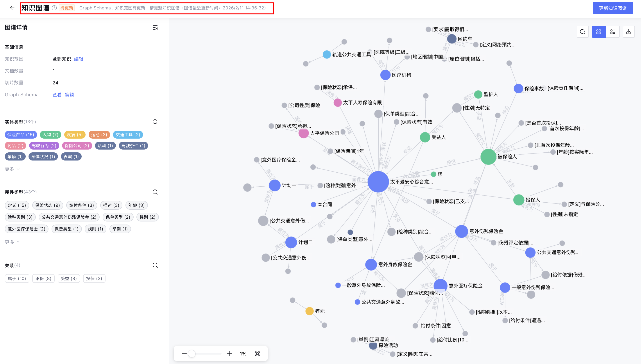The image size is (641, 364).
Task: Open the search for 属性类型
Action: [x=155, y=192]
